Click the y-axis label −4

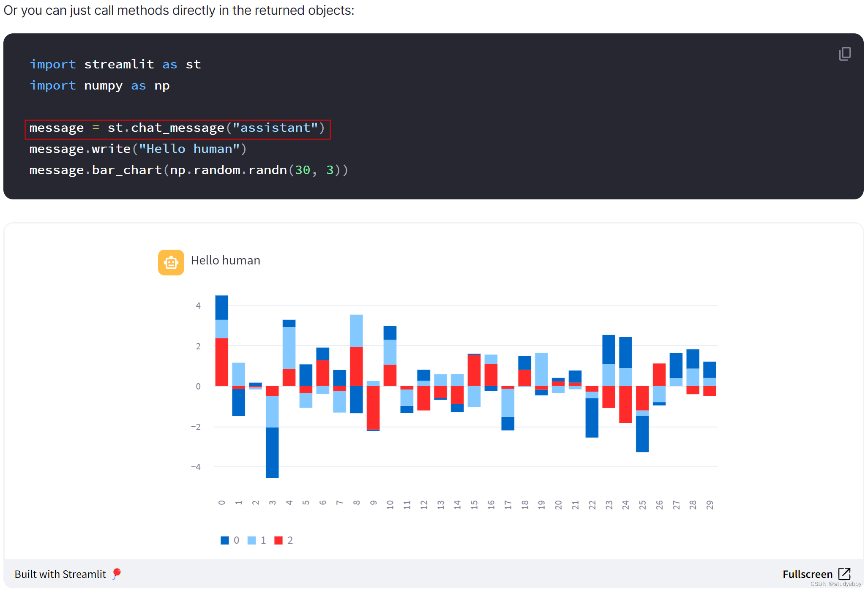(x=196, y=467)
